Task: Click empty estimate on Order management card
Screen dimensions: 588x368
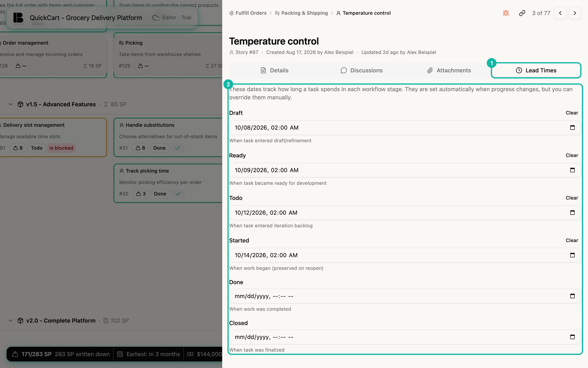Action: coord(21,66)
